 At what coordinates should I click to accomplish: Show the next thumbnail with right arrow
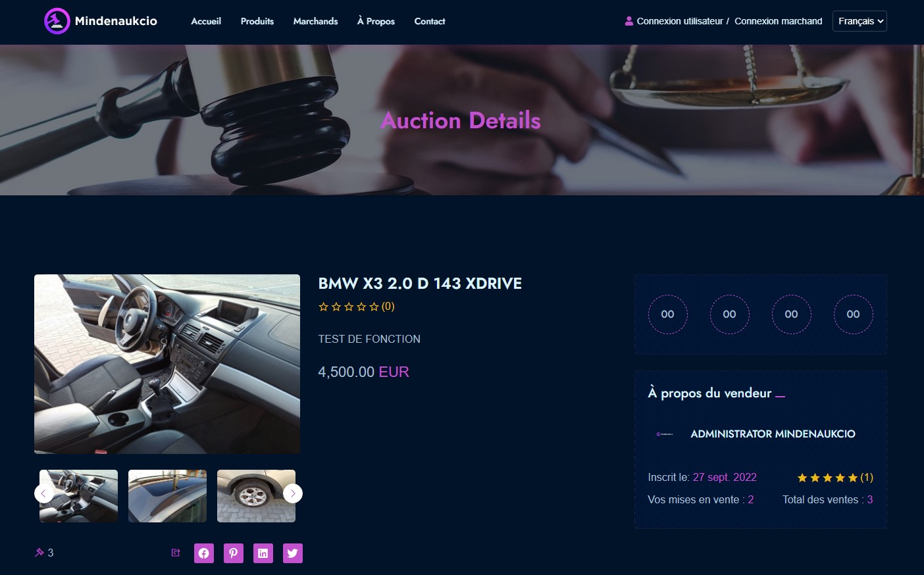[x=293, y=493]
